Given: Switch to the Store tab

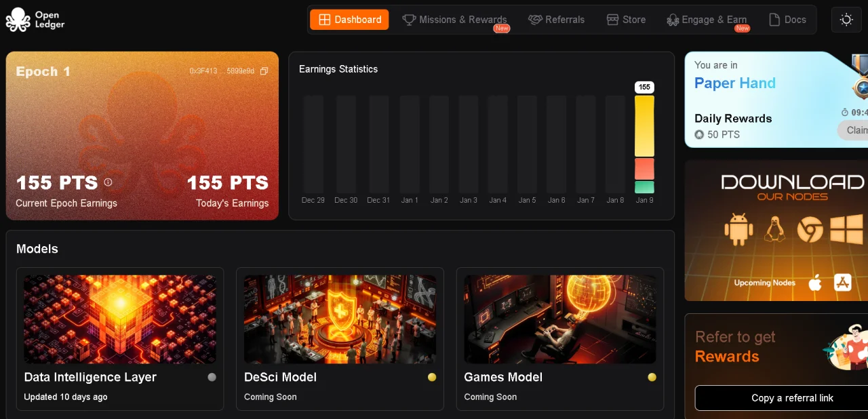Looking at the screenshot, I should tap(626, 20).
